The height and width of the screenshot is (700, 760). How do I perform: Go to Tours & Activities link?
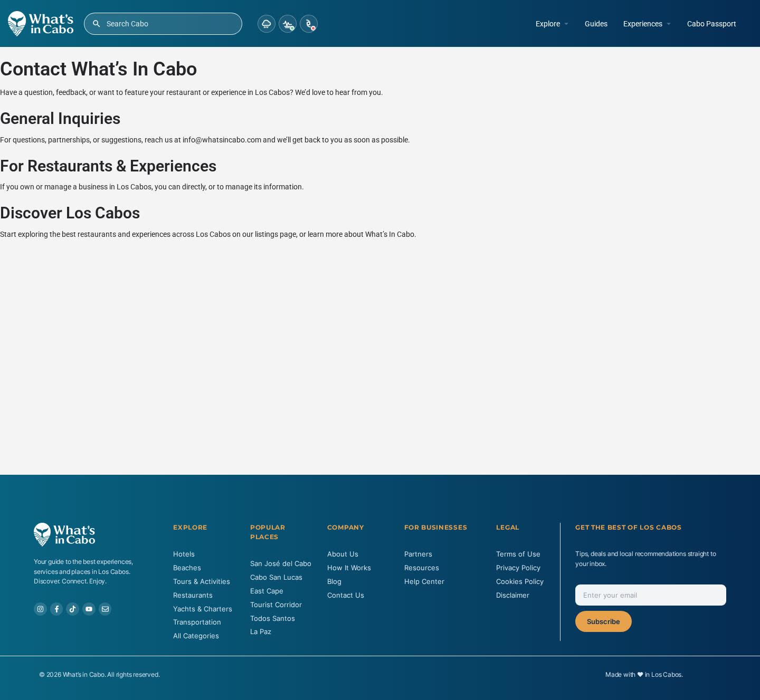click(202, 581)
